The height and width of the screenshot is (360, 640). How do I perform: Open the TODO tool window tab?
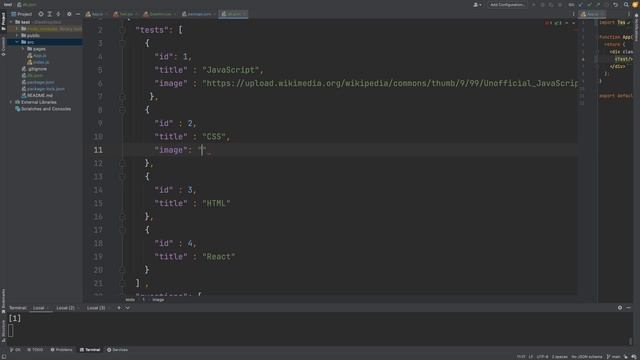point(35,350)
